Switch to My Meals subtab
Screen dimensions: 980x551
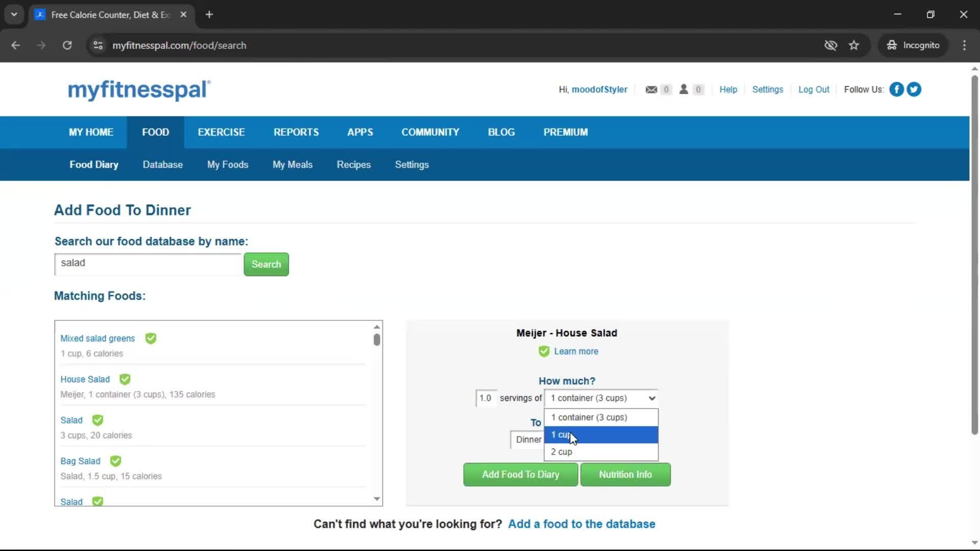click(292, 165)
